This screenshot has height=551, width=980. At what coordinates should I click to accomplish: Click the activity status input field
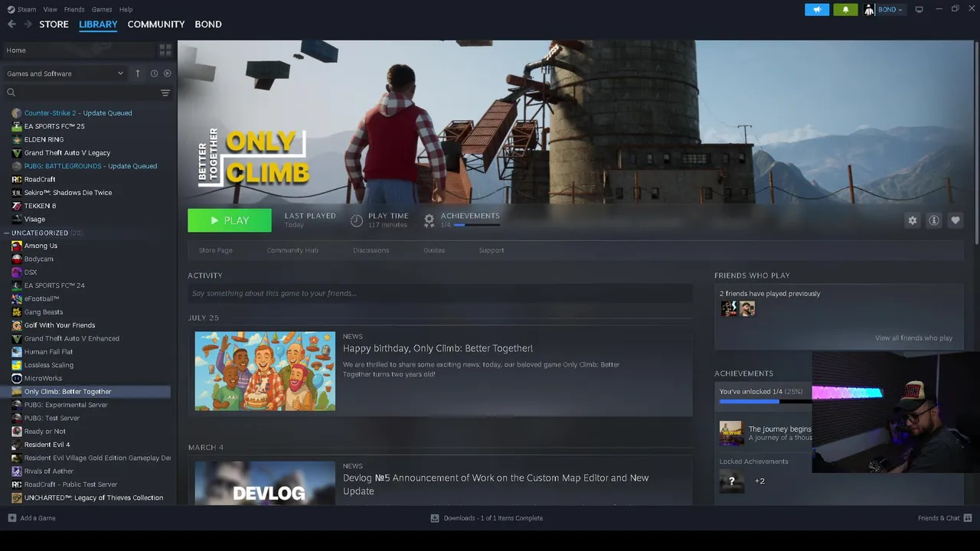pyautogui.click(x=440, y=293)
